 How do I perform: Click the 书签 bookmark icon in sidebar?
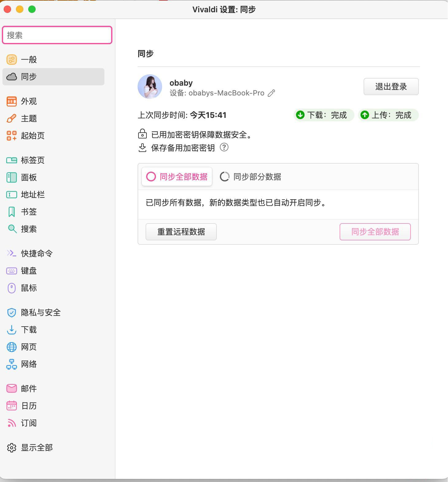(x=12, y=212)
